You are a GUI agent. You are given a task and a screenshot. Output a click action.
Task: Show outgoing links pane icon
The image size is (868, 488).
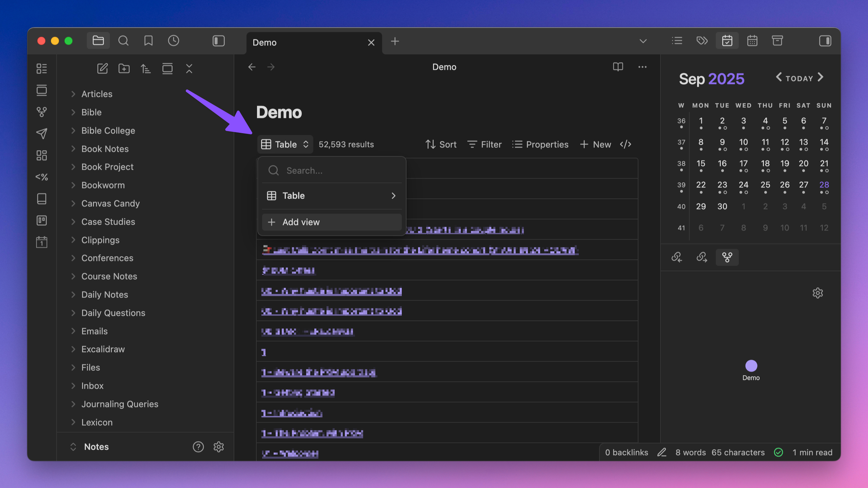pyautogui.click(x=702, y=257)
